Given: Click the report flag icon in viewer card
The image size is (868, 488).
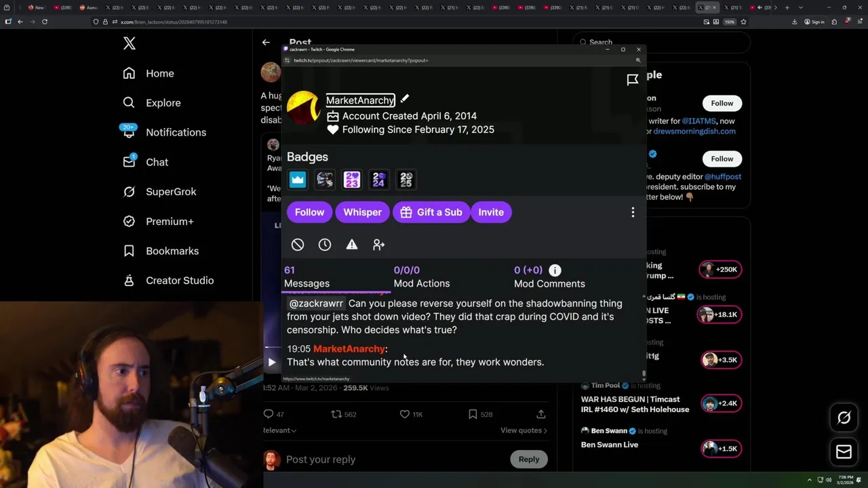Looking at the screenshot, I should (633, 80).
